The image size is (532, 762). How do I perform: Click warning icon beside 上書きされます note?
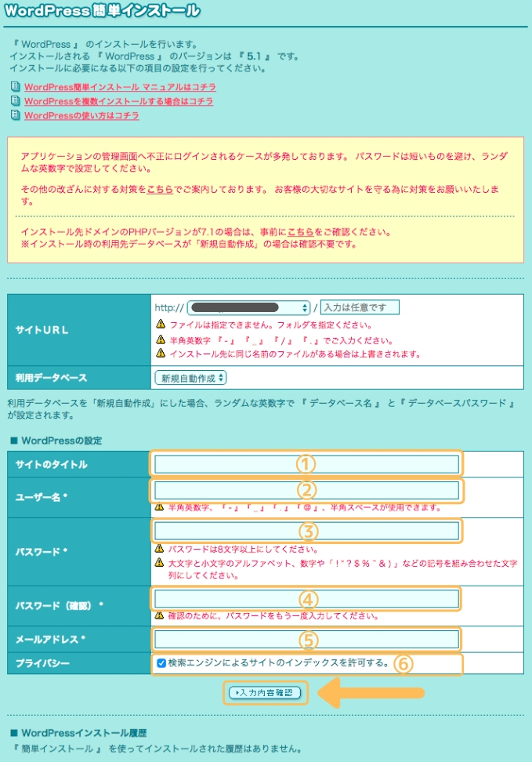[161, 353]
